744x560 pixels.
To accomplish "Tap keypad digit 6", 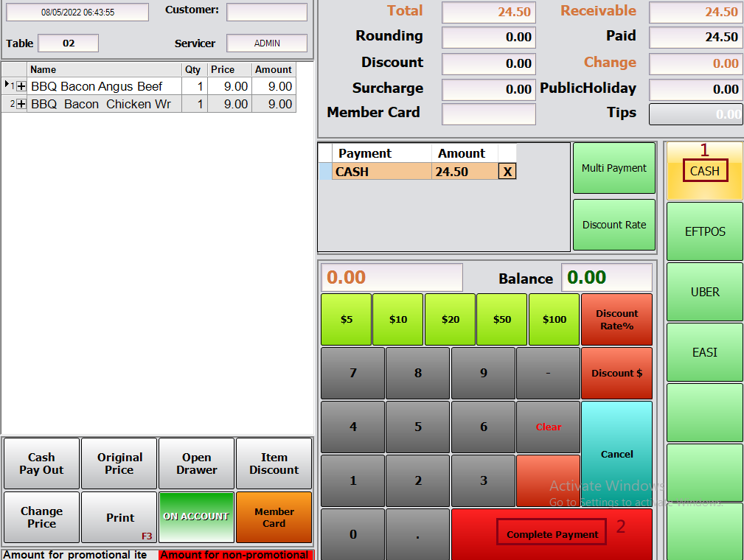I will coord(484,427).
